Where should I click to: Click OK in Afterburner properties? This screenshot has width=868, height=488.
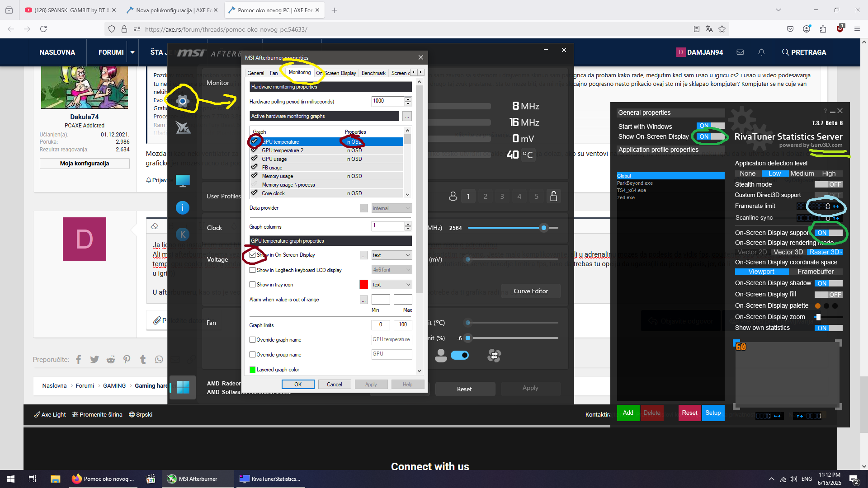(298, 385)
